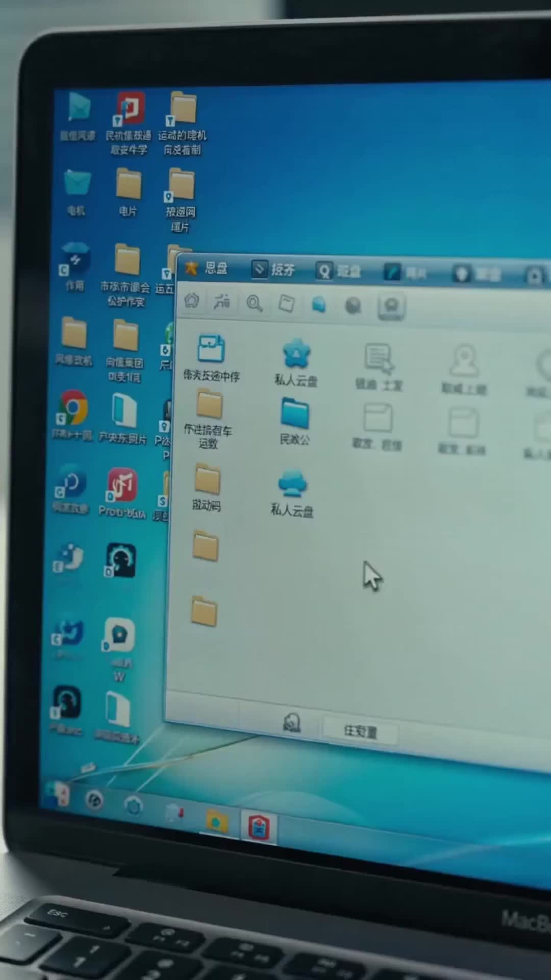
Task: Click the headset icon in the bottom bar
Action: click(291, 723)
